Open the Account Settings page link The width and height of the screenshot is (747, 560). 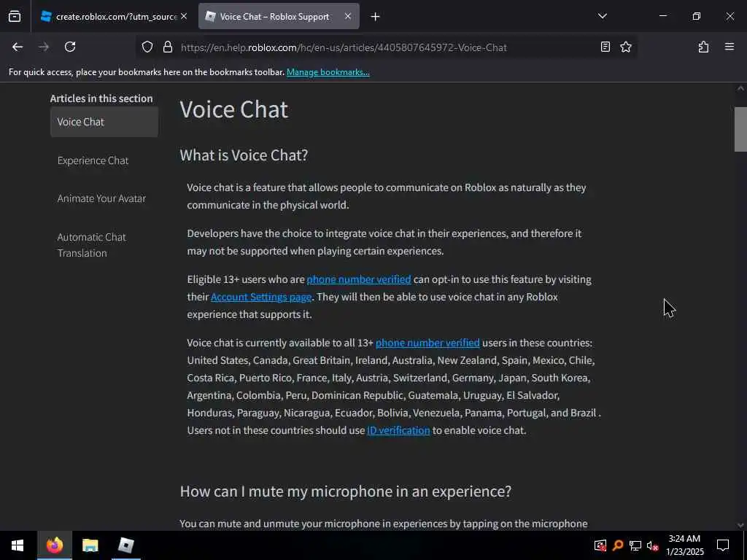click(x=261, y=297)
